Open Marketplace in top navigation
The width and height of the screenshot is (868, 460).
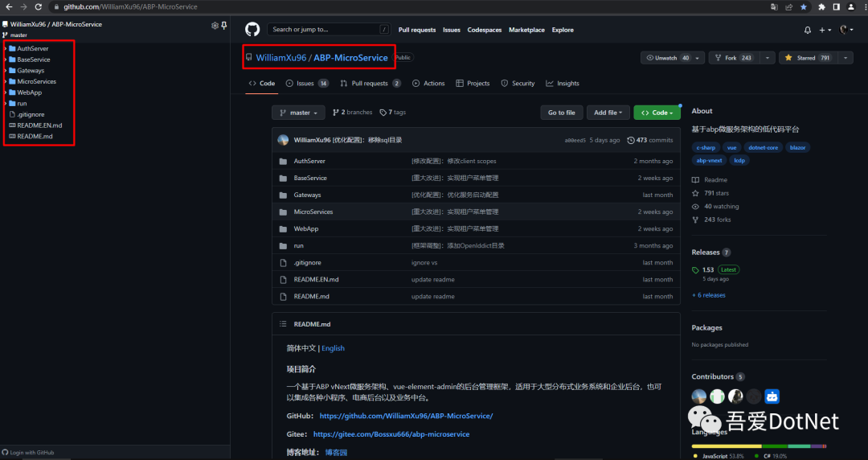pos(526,30)
